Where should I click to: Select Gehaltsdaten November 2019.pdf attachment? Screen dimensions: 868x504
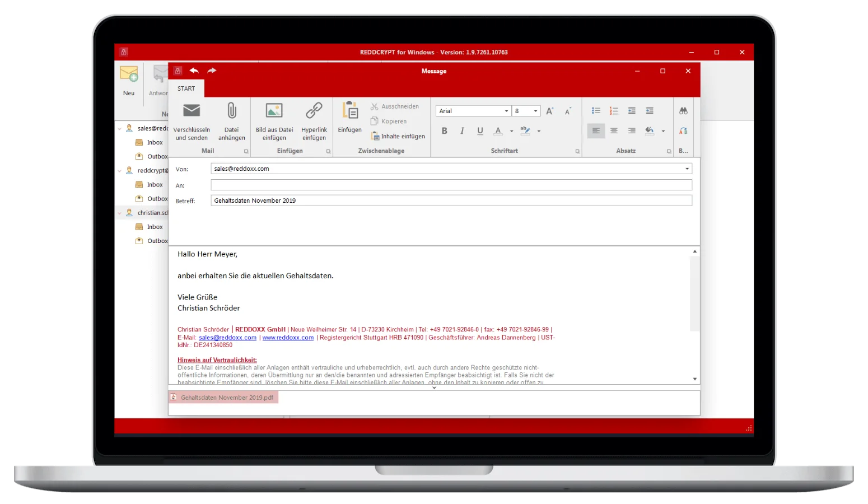[x=223, y=398]
